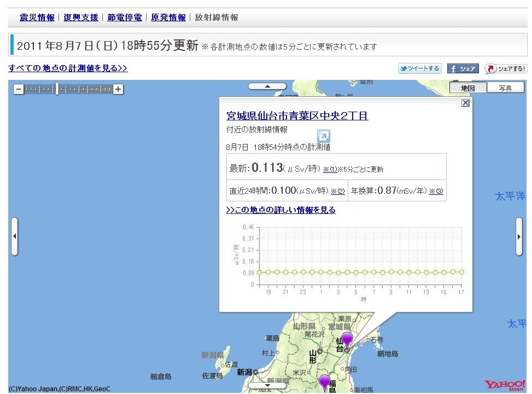The image size is (532, 394).
Task: Switch map to 写真 photo view
Action: [505, 88]
